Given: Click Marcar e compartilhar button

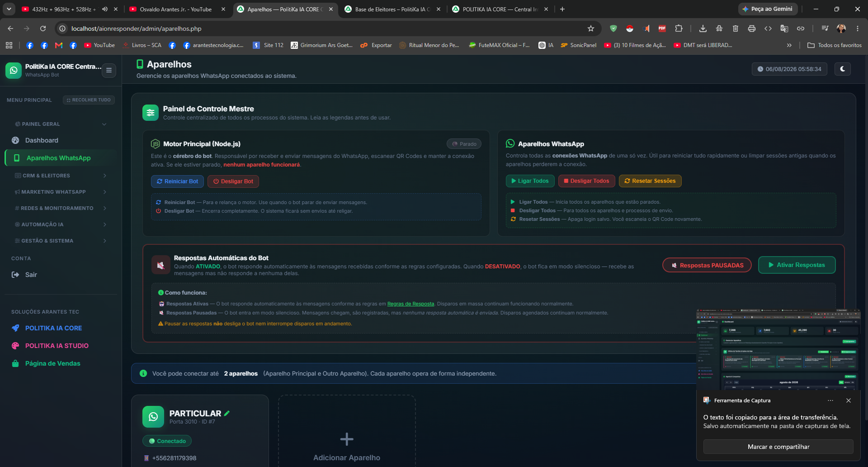Looking at the screenshot, I should [778, 447].
